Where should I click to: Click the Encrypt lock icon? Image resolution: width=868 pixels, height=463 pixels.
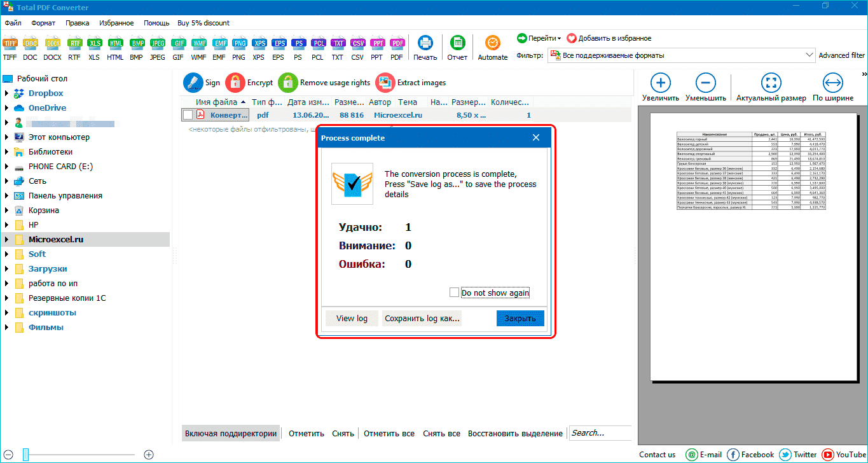coord(236,83)
